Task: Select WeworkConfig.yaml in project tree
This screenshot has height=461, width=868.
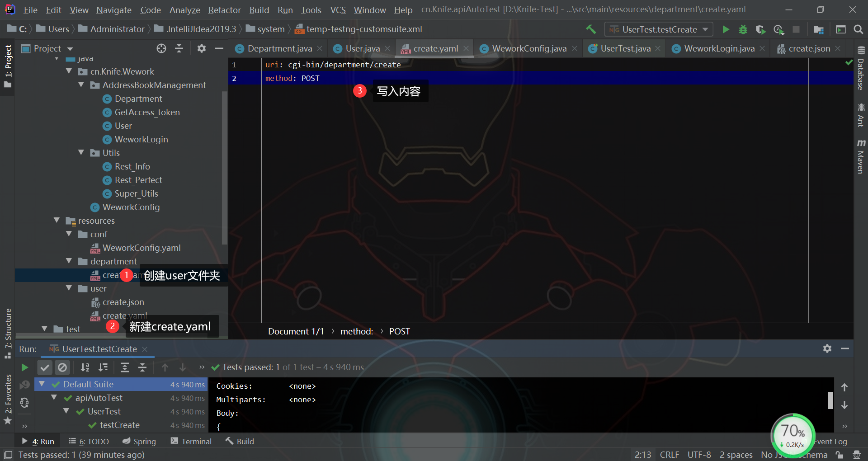Action: click(x=141, y=248)
